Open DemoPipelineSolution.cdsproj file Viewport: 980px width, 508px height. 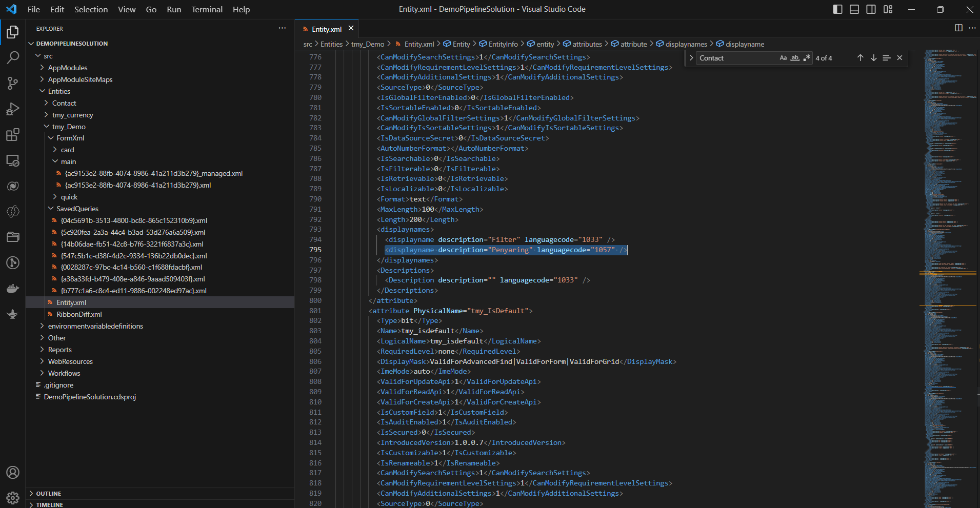pyautogui.click(x=90, y=397)
